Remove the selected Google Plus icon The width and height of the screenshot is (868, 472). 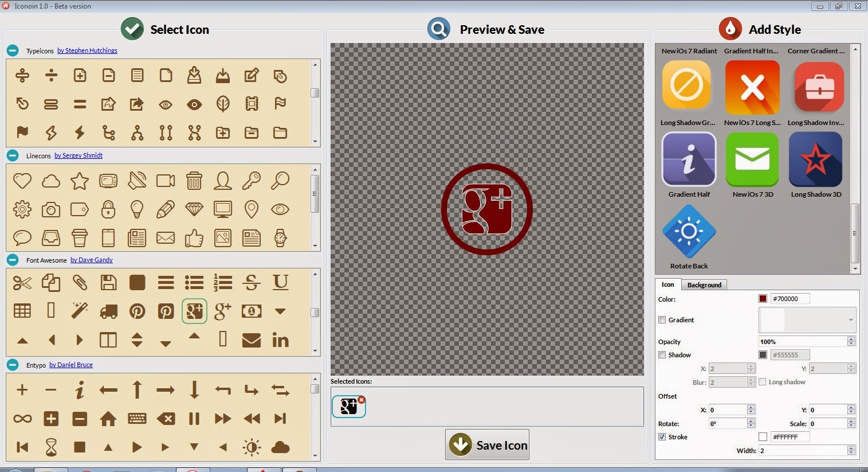coord(362,400)
